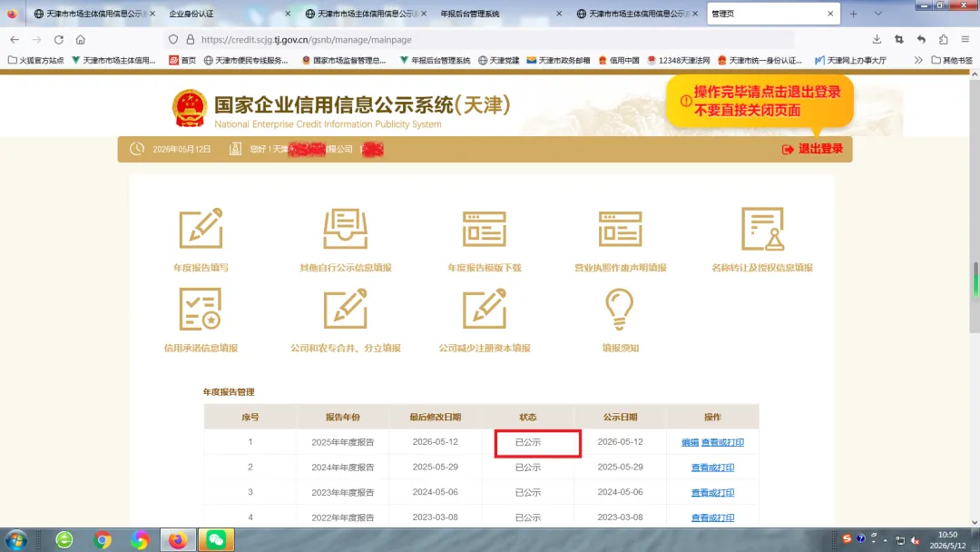
Task: Click the 年度报告模版下载 icon
Action: [485, 229]
